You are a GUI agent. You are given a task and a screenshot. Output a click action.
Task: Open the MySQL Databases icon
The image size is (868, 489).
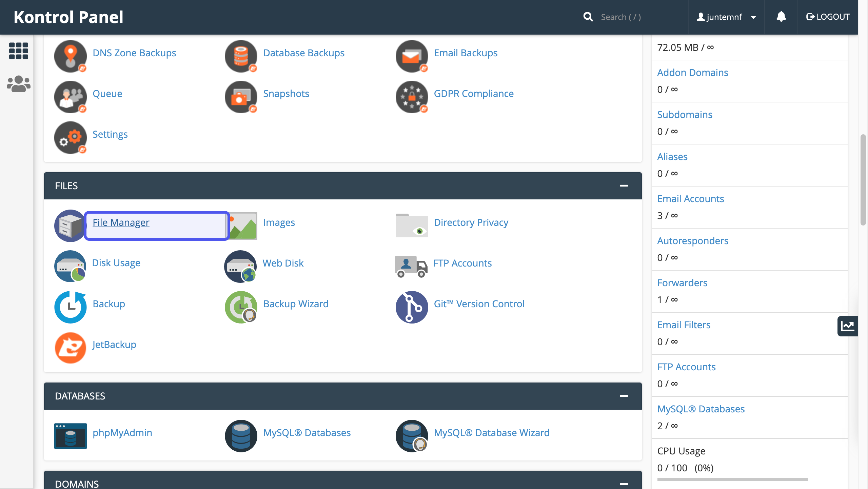pos(241,436)
